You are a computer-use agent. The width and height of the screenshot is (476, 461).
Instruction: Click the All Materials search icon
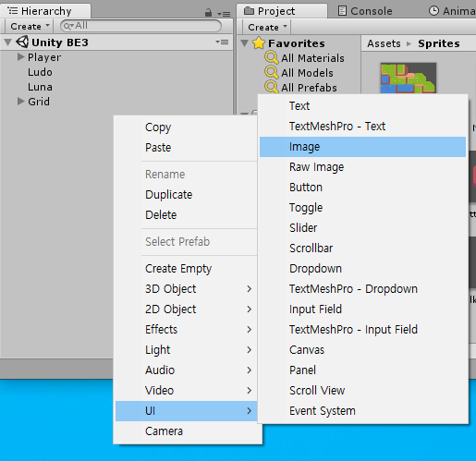tap(272, 57)
